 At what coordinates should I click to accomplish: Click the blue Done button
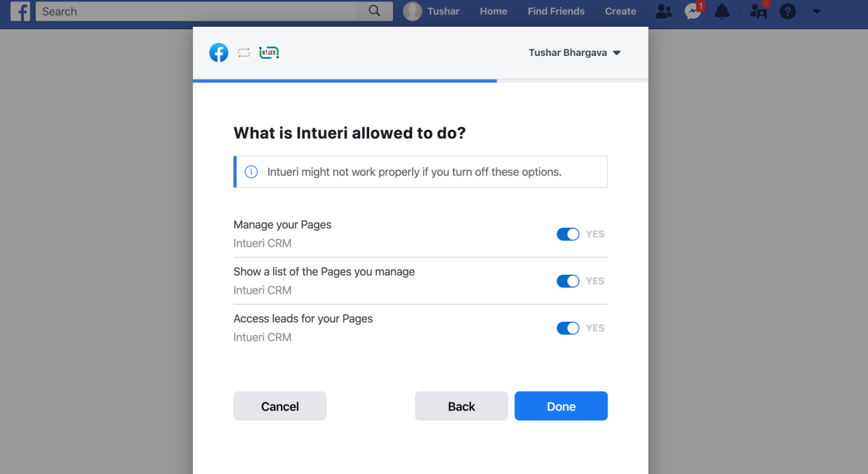coord(561,406)
